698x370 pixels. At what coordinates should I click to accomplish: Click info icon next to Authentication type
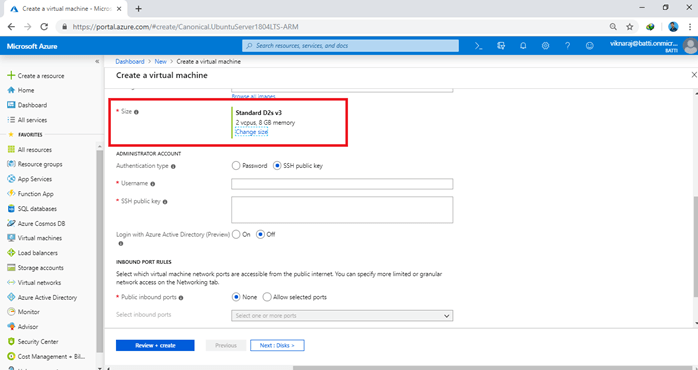tap(173, 166)
